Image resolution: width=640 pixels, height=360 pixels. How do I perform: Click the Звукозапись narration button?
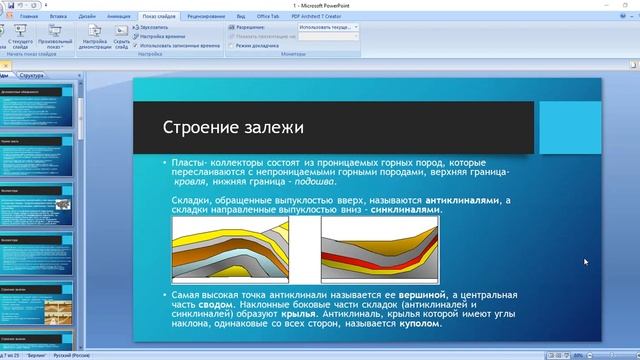[x=151, y=27]
